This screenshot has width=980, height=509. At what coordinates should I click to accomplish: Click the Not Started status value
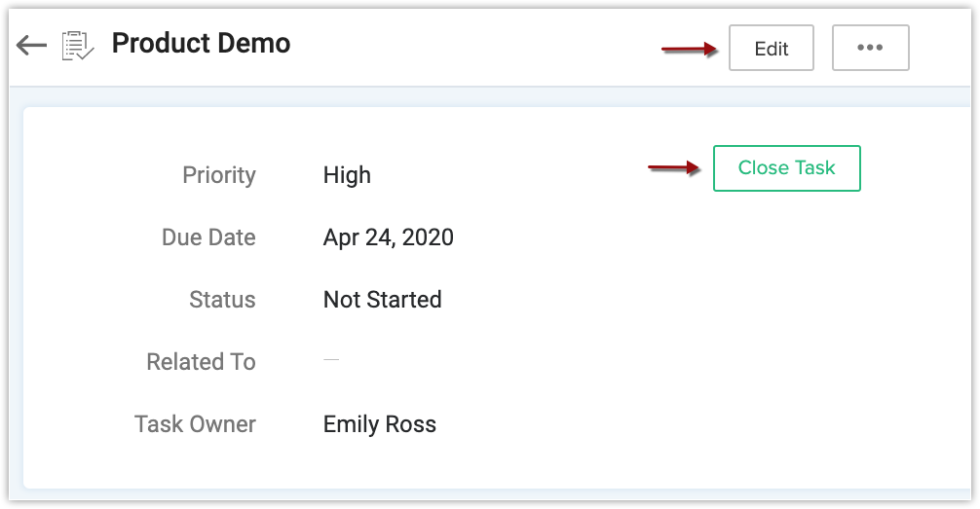tap(383, 300)
